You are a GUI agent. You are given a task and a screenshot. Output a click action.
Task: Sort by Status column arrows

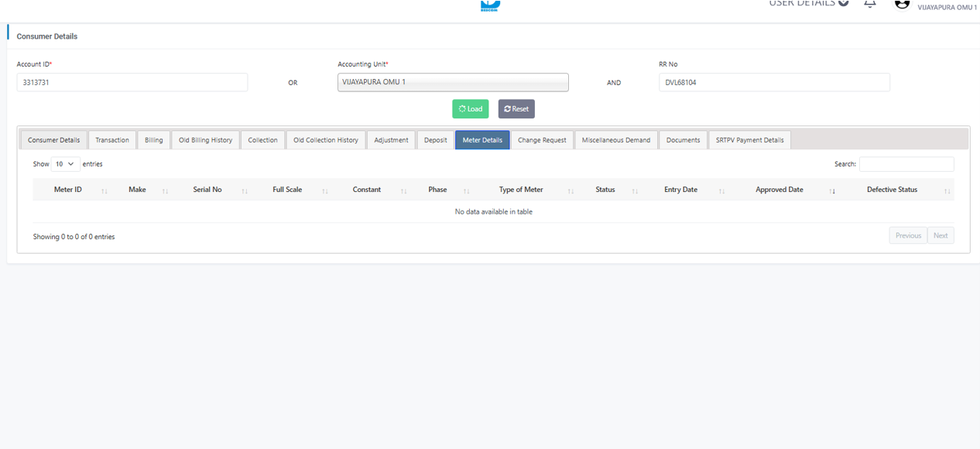[635, 190]
